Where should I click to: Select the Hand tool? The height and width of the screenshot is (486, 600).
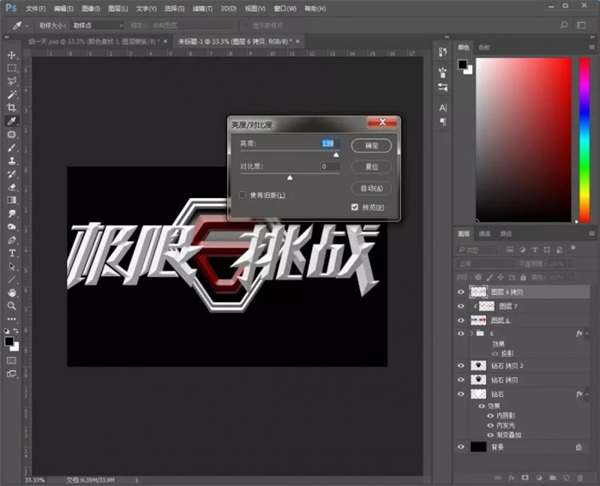pyautogui.click(x=12, y=292)
